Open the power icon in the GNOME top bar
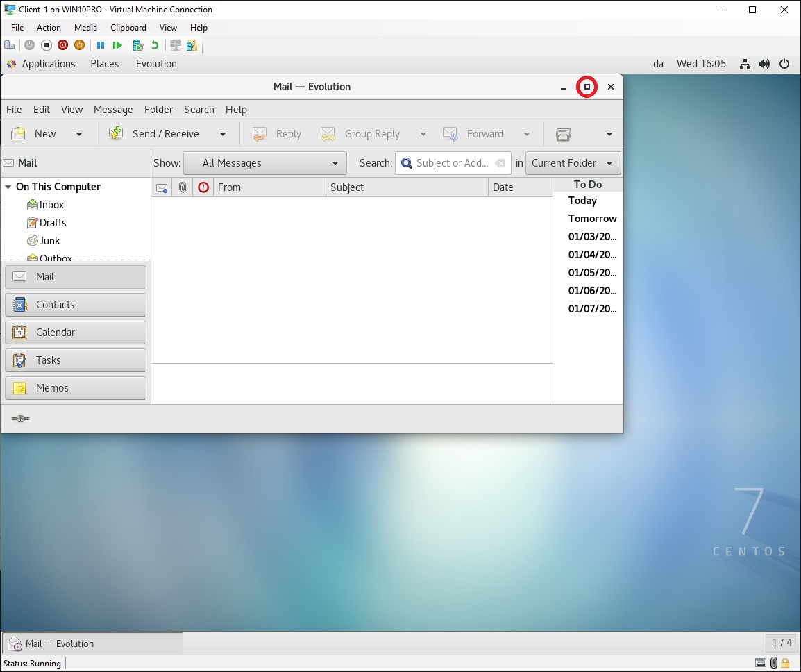Viewport: 801px width, 672px height. click(x=784, y=64)
